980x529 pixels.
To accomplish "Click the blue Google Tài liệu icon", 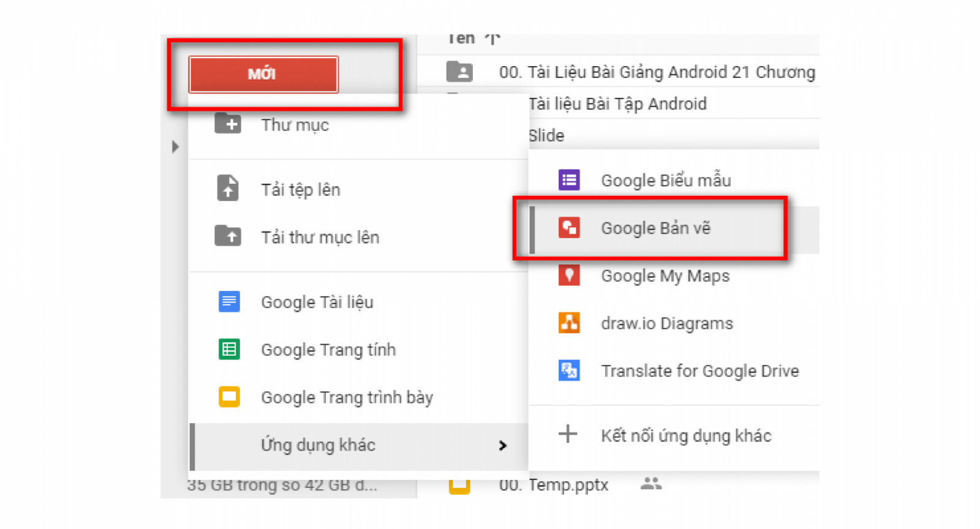I will tap(229, 302).
